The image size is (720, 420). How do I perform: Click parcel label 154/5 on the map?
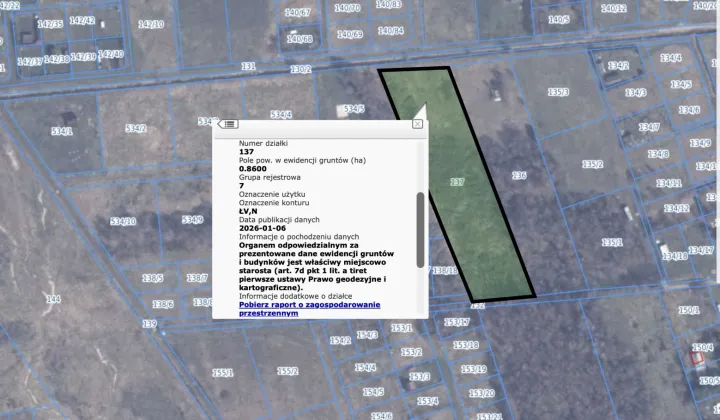click(x=374, y=392)
